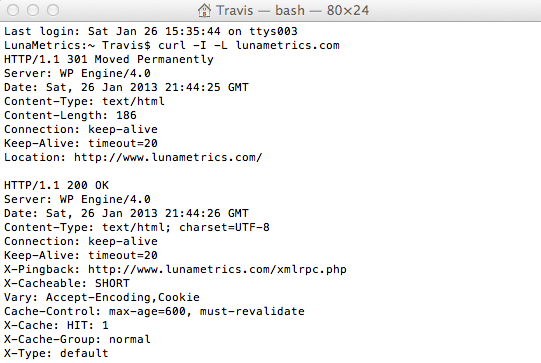Viewport: 541px width, 363px height.
Task: Click the 'Travis — bash — 80×24' window title
Action: [x=293, y=10]
